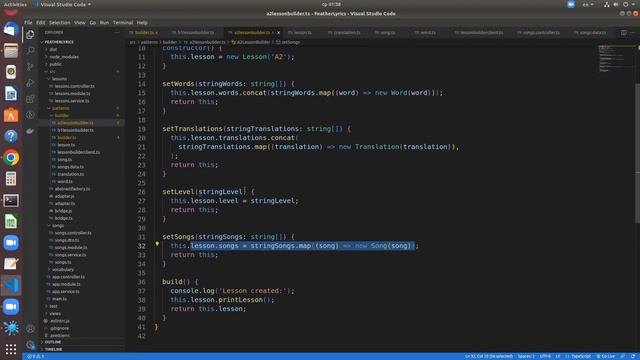Image resolution: width=640 pixels, height=360 pixels.
Task: Open the Extensions view
Action: click(30, 99)
